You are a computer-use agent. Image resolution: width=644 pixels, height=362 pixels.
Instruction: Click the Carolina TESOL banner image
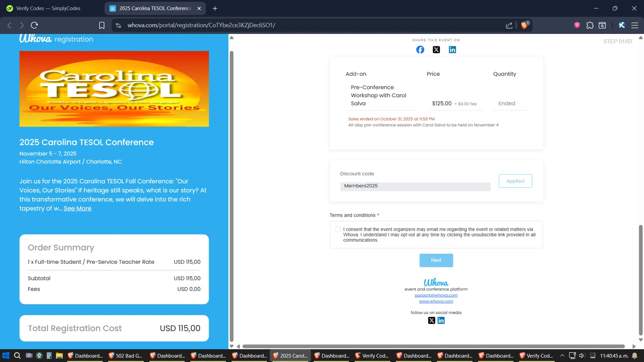[x=114, y=89]
